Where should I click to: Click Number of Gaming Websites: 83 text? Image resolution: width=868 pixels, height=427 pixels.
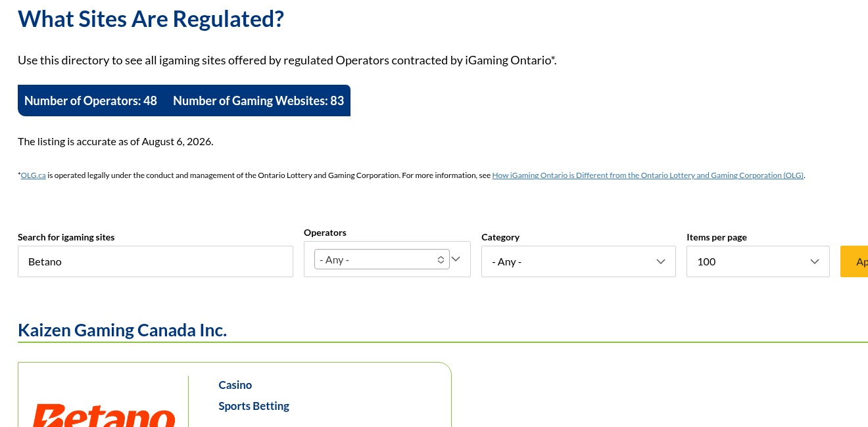(x=258, y=101)
